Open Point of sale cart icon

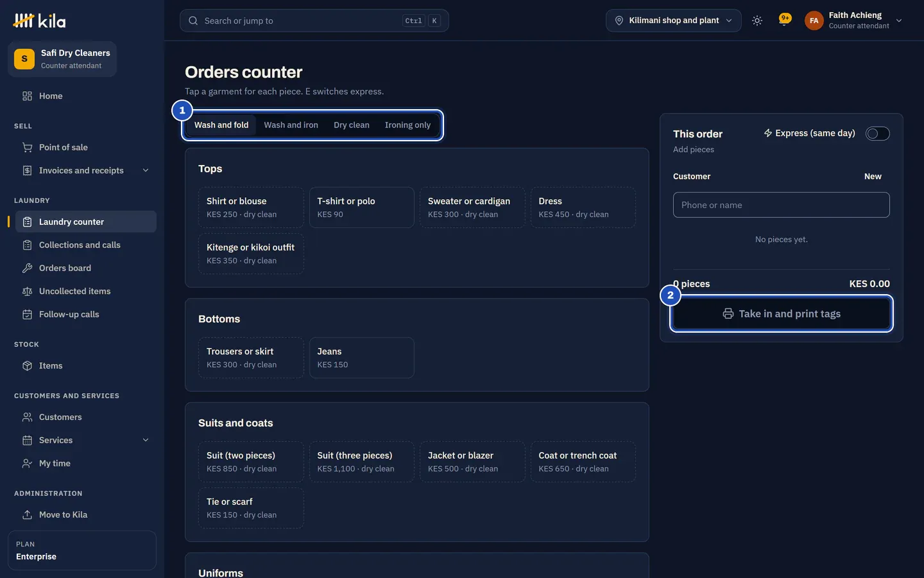[27, 147]
